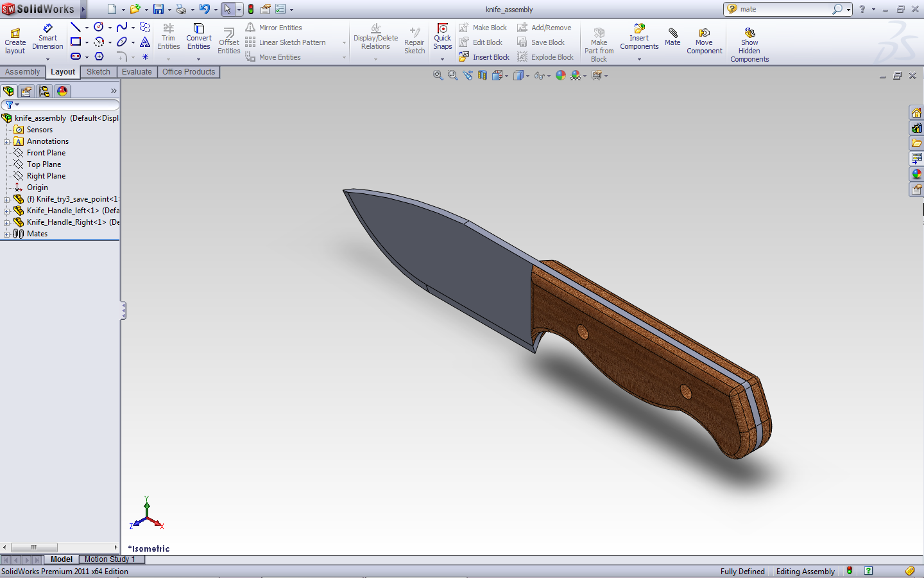Open the Design Library task pane tab
This screenshot has height=578, width=924.
click(916, 128)
